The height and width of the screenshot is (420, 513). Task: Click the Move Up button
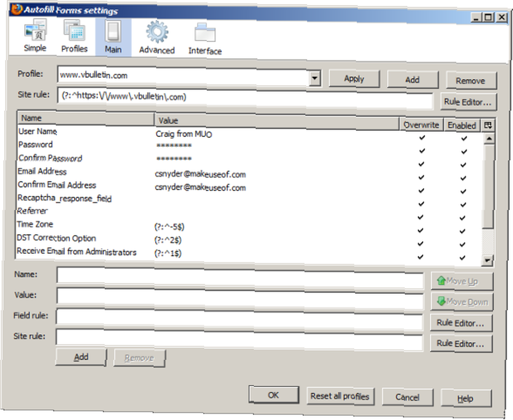pos(462,282)
